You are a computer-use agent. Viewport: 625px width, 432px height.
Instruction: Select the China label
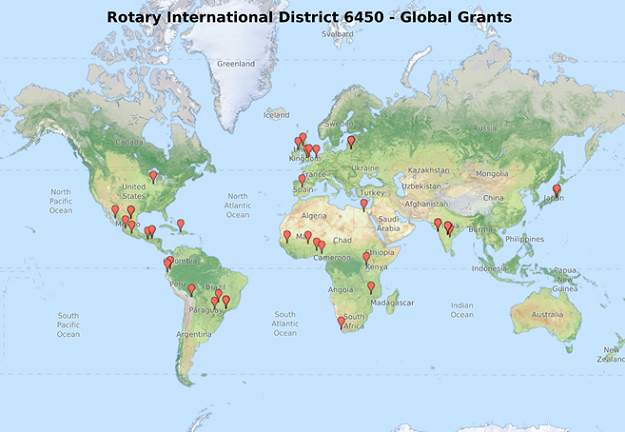[x=493, y=198]
